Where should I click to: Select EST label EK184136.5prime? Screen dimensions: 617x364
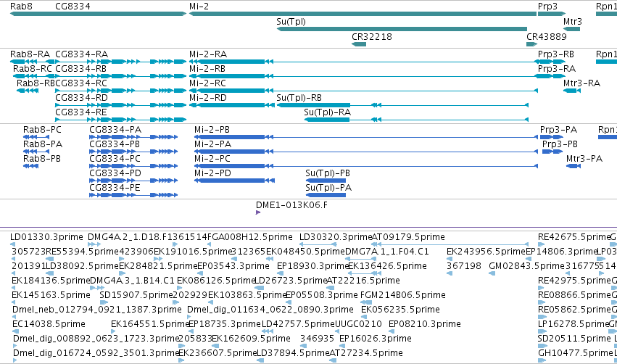tap(51, 281)
